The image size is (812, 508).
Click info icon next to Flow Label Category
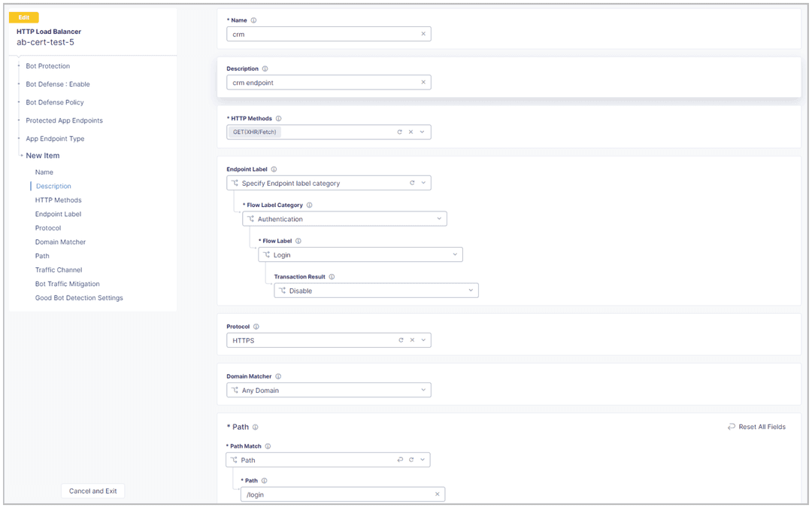point(310,205)
